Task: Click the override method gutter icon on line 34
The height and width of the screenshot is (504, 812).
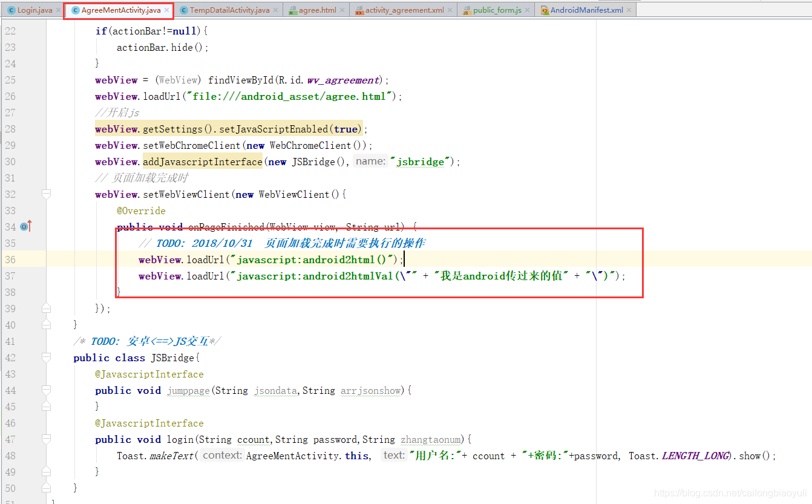Action: pyautogui.click(x=25, y=226)
